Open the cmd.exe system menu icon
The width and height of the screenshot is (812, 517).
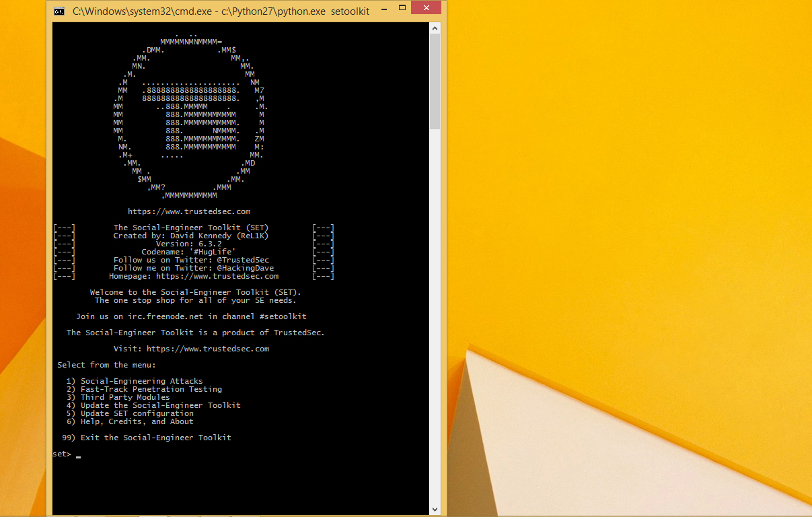point(60,11)
